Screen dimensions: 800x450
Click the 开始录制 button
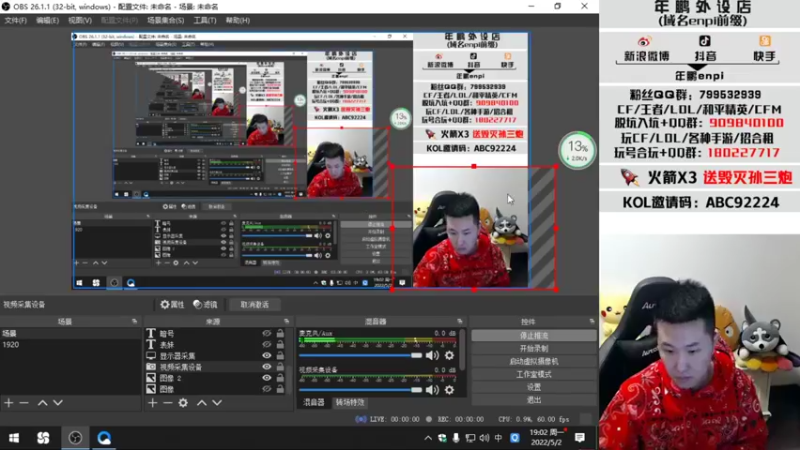tap(534, 348)
